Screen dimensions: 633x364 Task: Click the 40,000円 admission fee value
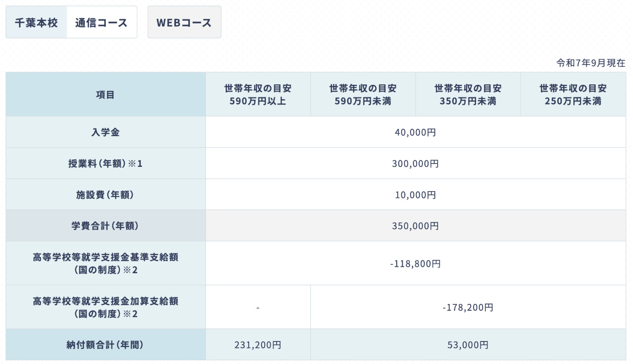pos(415,132)
